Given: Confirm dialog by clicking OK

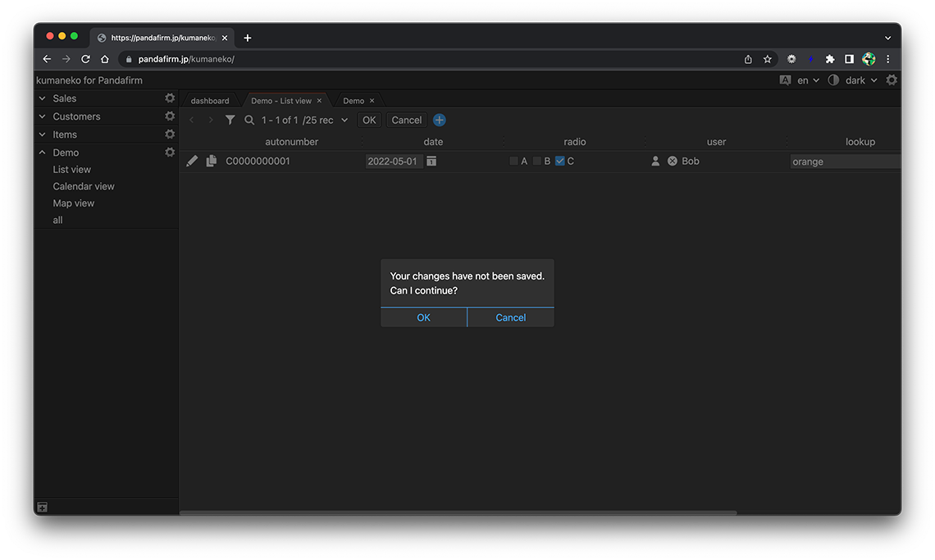Looking at the screenshot, I should pos(423,317).
